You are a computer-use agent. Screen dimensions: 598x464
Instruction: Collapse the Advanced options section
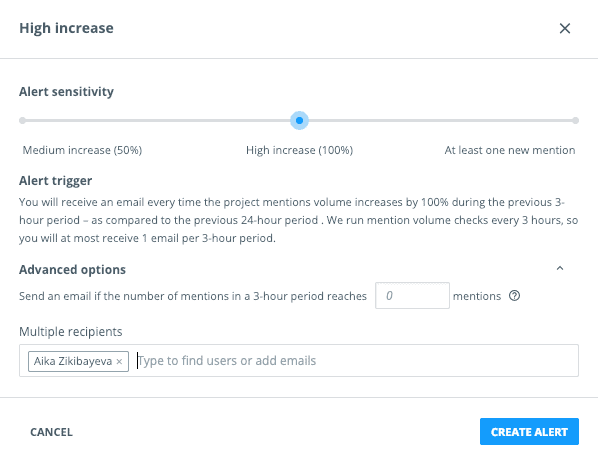click(x=559, y=268)
